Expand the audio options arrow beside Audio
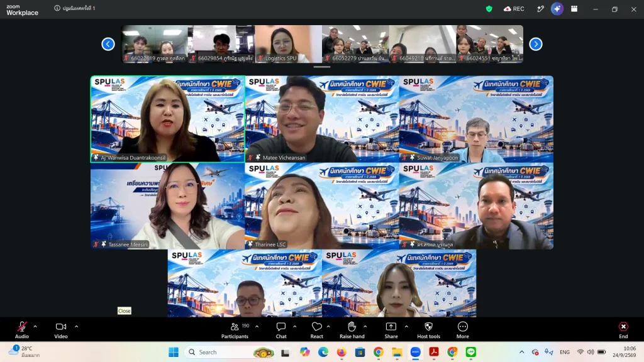Image resolution: width=644 pixels, height=362 pixels. point(35,327)
